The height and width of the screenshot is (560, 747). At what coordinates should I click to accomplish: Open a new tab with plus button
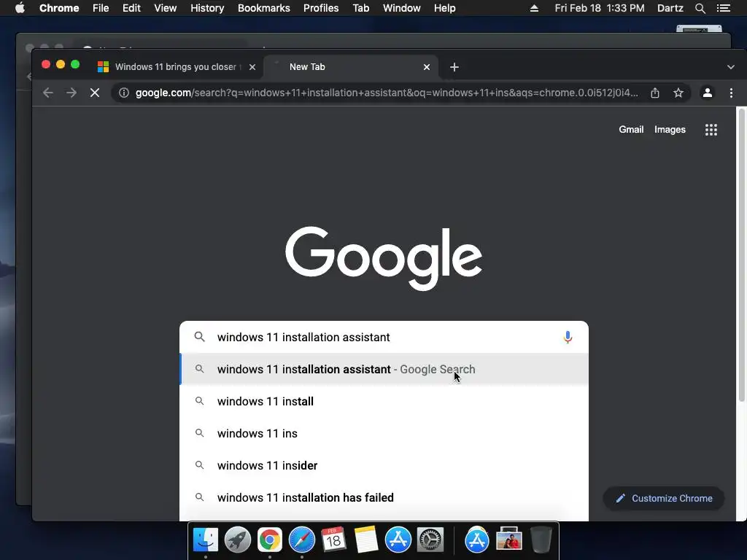pyautogui.click(x=454, y=67)
